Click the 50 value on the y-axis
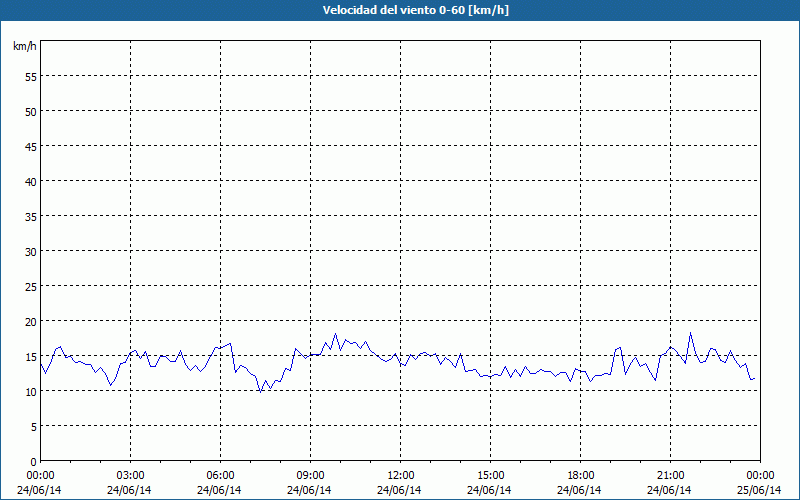Screen dimensions: 800x500 pos(31,112)
